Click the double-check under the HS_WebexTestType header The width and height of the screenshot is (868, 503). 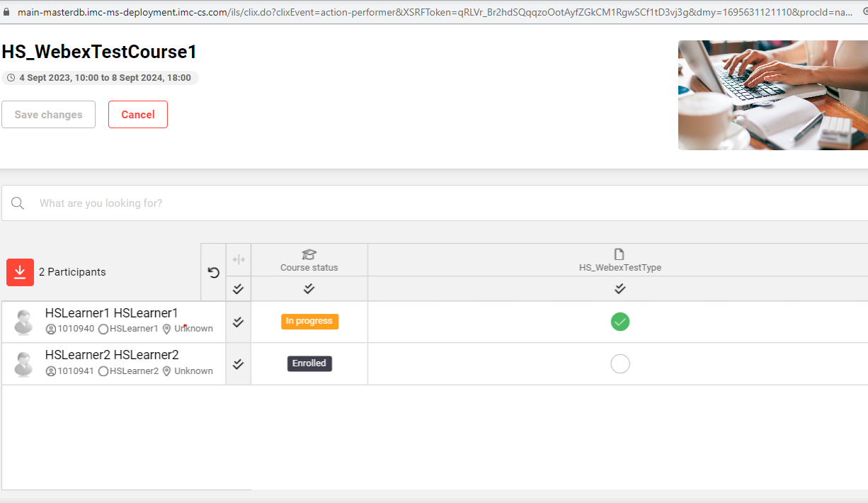pos(619,288)
